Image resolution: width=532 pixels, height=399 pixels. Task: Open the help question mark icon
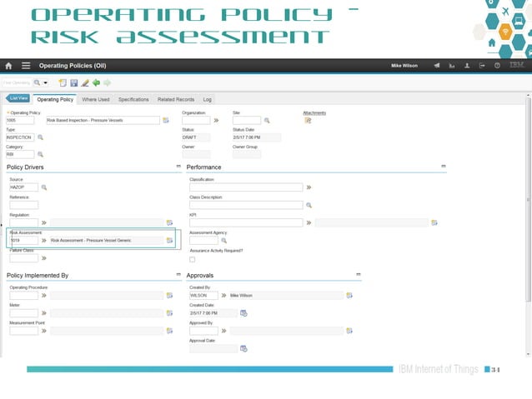(x=497, y=66)
